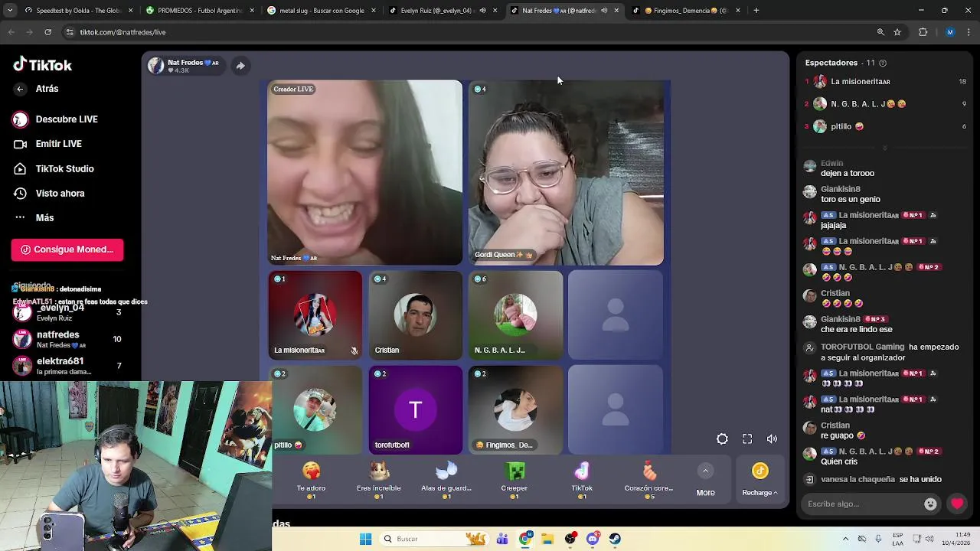Bookmark this page with the star icon
The height and width of the screenshot is (551, 980).
[897, 32]
